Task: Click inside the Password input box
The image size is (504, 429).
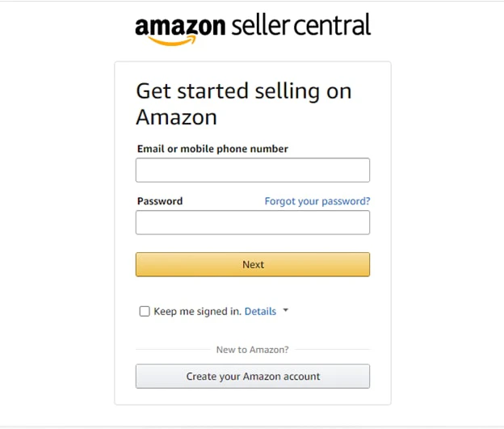Action: (x=253, y=222)
